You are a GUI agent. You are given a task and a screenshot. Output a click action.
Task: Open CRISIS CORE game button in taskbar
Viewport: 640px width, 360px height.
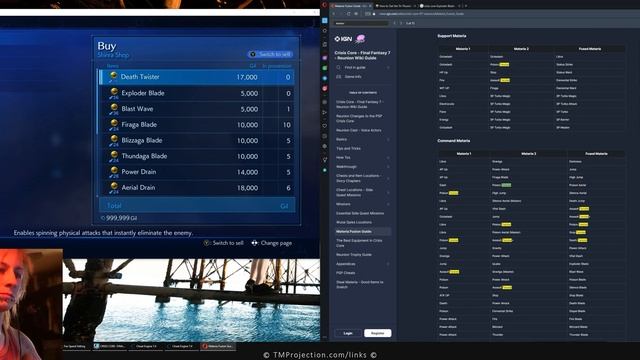click(x=109, y=346)
